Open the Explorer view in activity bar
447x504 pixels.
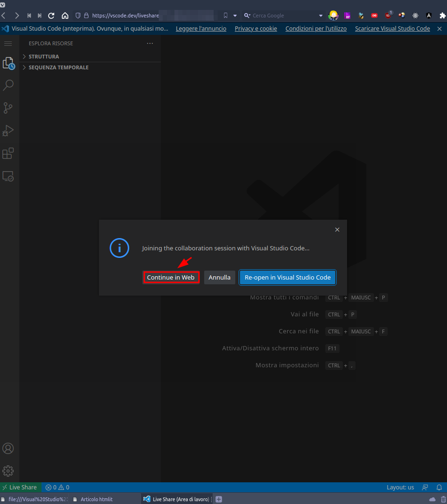[x=8, y=63]
